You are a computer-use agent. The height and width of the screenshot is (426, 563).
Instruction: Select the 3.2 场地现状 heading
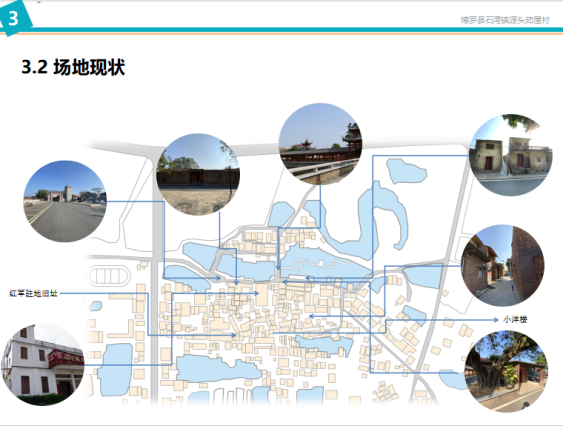coord(73,67)
